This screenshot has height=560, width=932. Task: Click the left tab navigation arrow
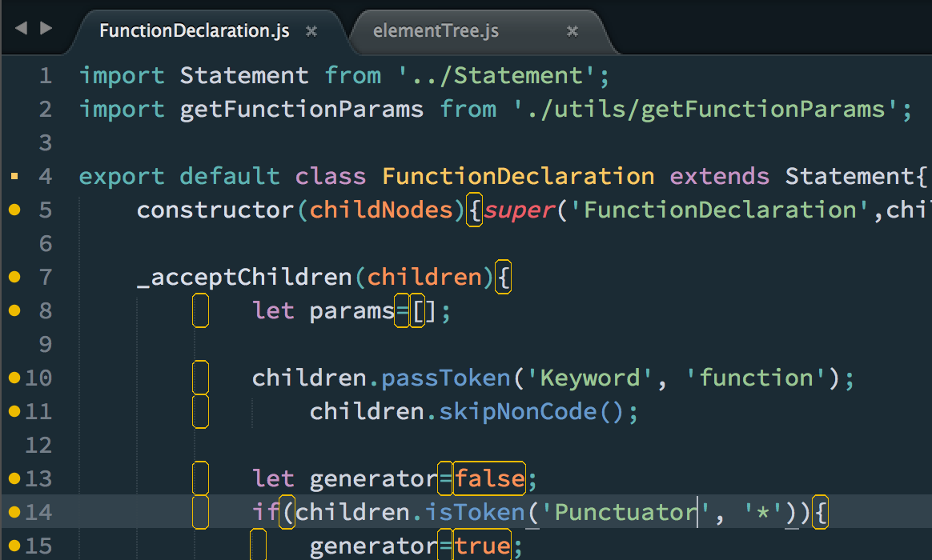click(x=22, y=28)
